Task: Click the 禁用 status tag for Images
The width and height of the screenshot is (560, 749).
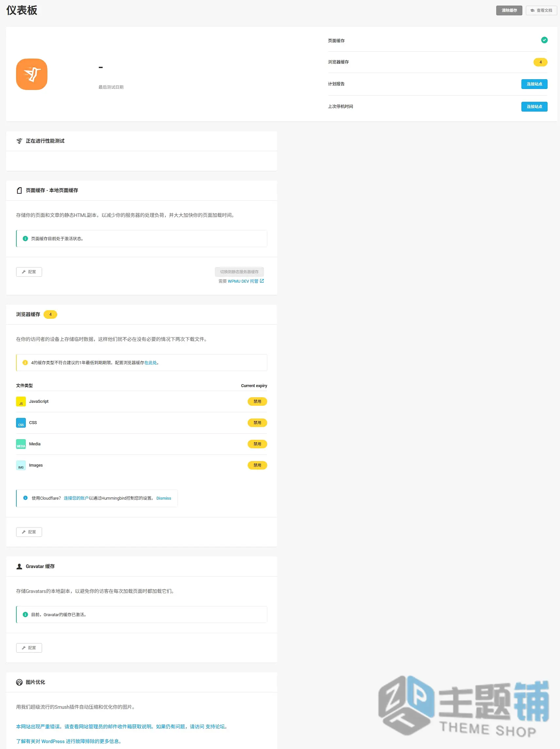Action: tap(257, 465)
